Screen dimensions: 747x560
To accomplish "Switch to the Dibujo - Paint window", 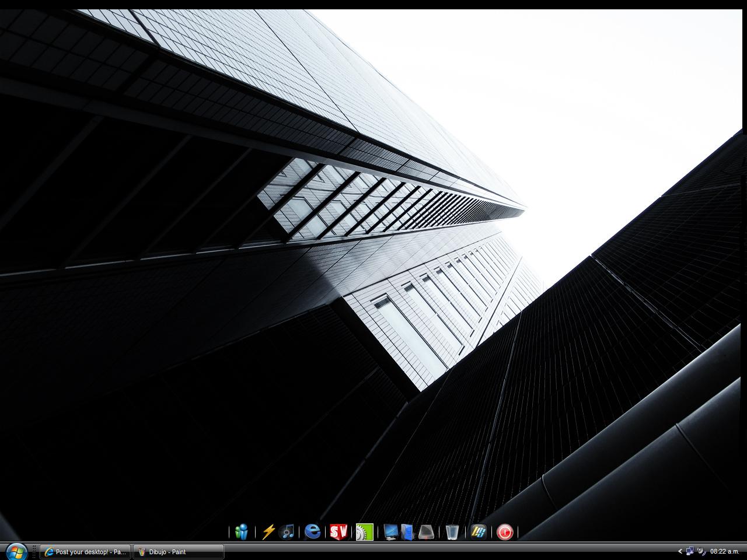I will click(179, 552).
